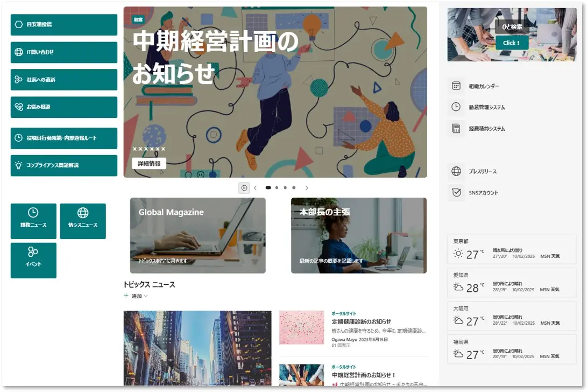Expand the 追加 dropdown under トピックス ニュース
The height and width of the screenshot is (392, 588).
136,296
